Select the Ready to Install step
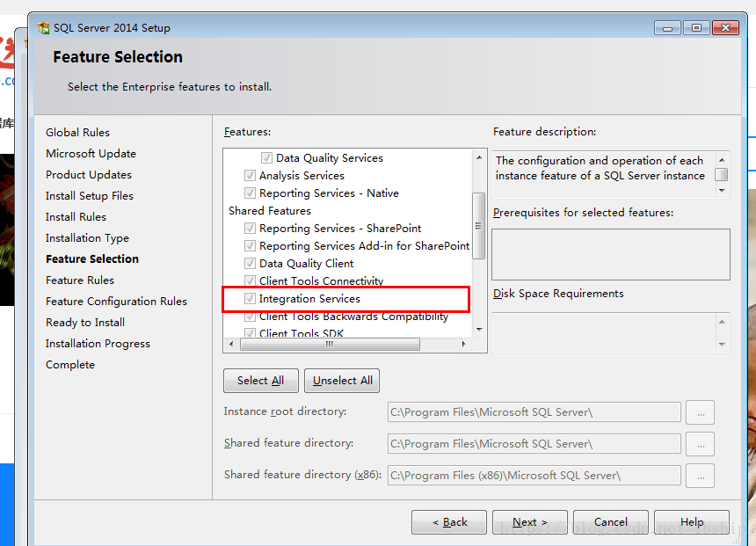Screen dimensions: 756x546 coord(85,323)
